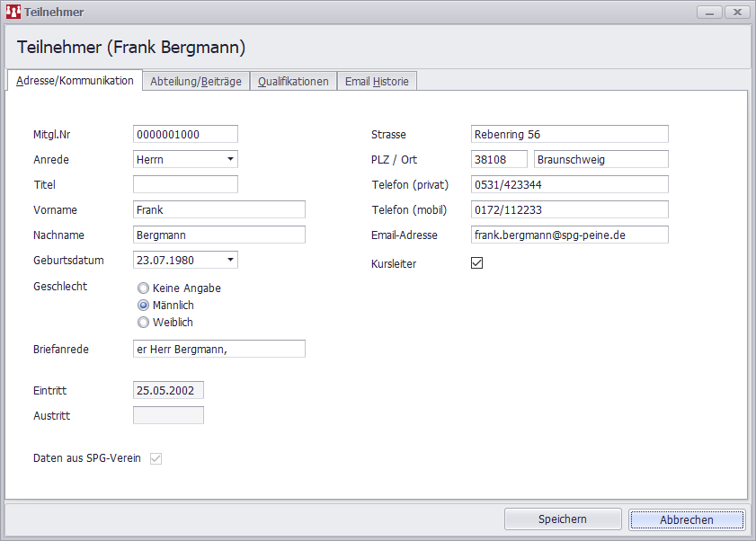Screen dimensions: 756x541
Task: Select the Männlich radio button
Action: 143,306
